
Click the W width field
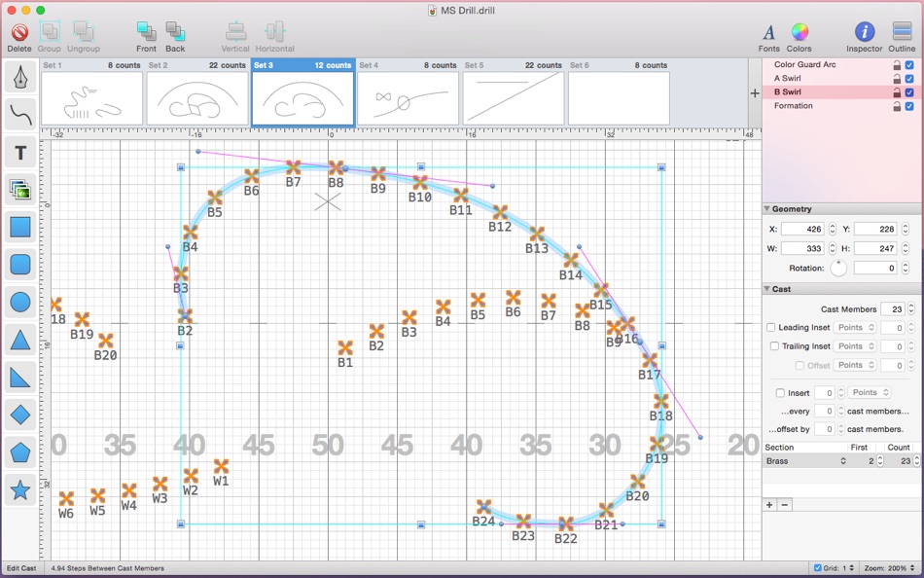(802, 248)
